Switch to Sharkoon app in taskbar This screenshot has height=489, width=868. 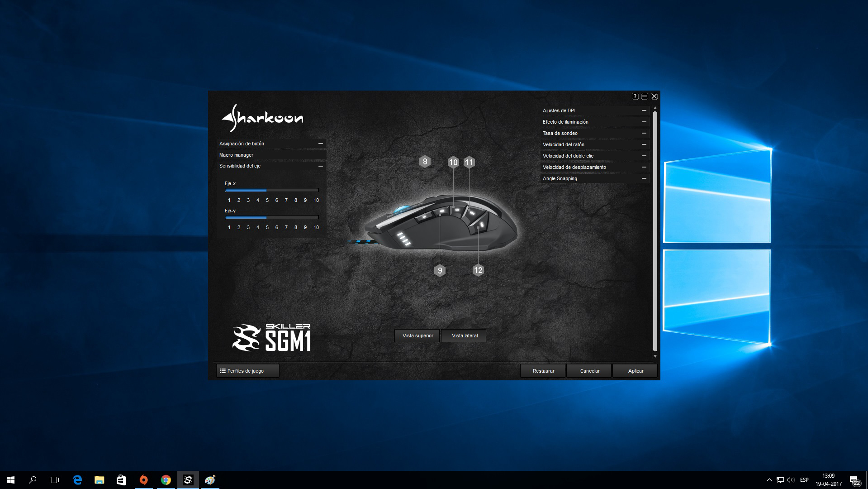(188, 480)
